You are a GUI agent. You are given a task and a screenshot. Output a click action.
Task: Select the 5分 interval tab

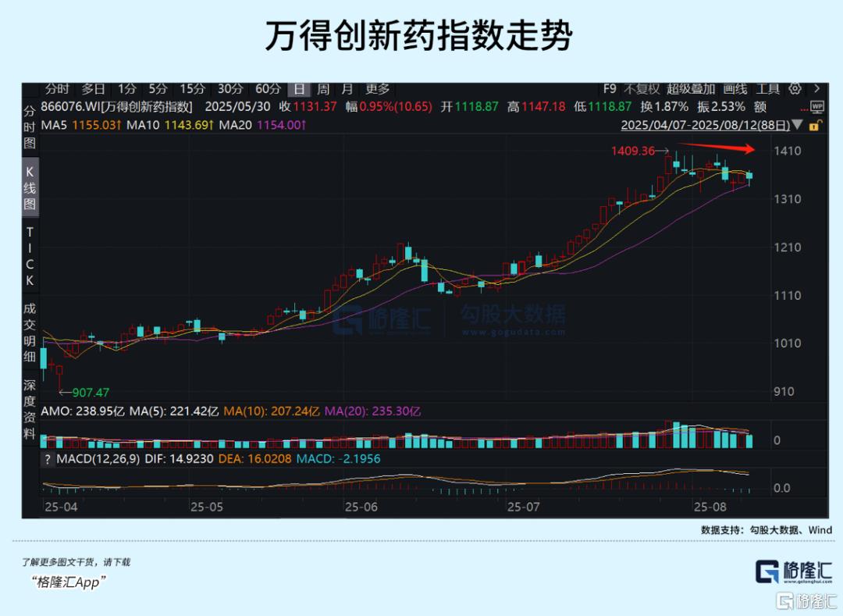click(x=158, y=89)
